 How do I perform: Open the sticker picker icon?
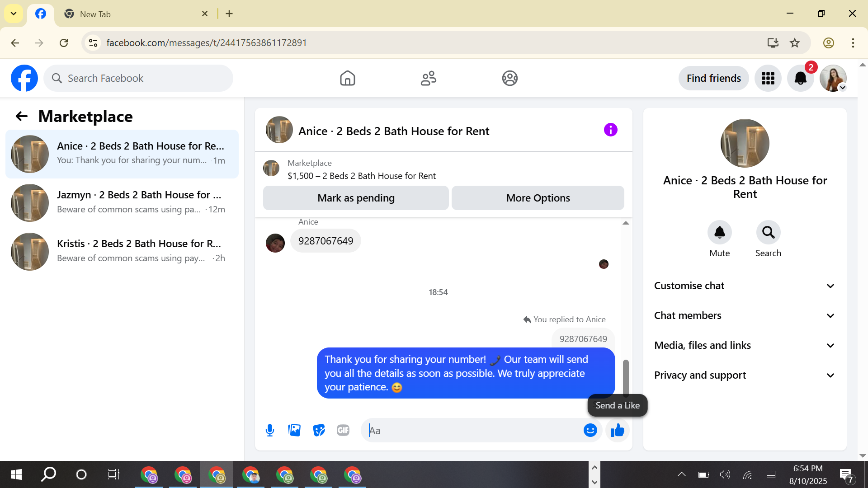pos(319,430)
